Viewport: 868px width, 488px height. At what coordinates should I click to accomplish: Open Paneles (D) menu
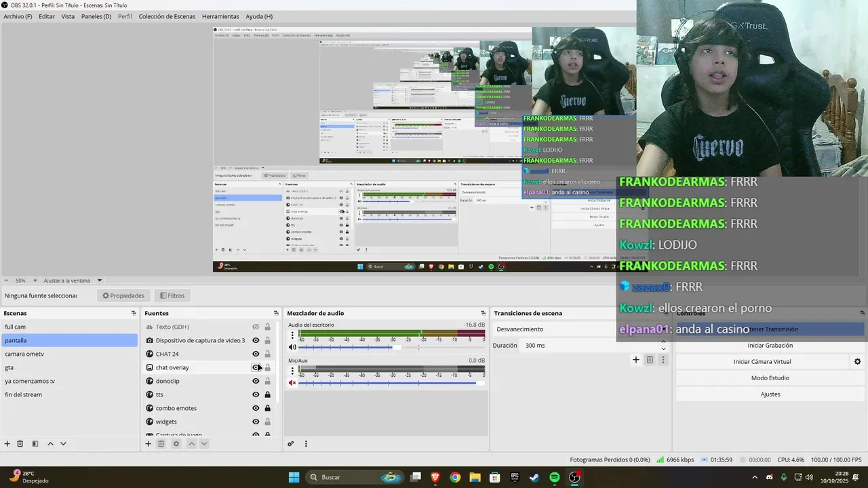coord(96,16)
